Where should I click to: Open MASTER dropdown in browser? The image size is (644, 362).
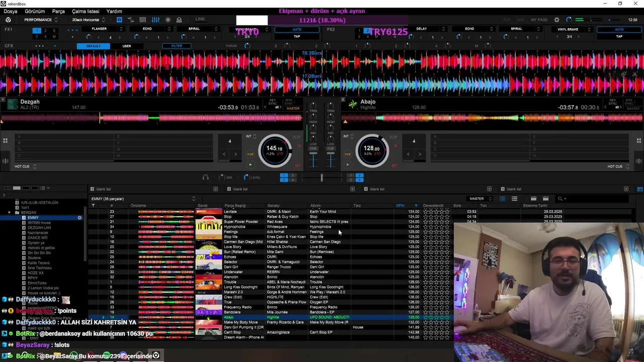480,199
